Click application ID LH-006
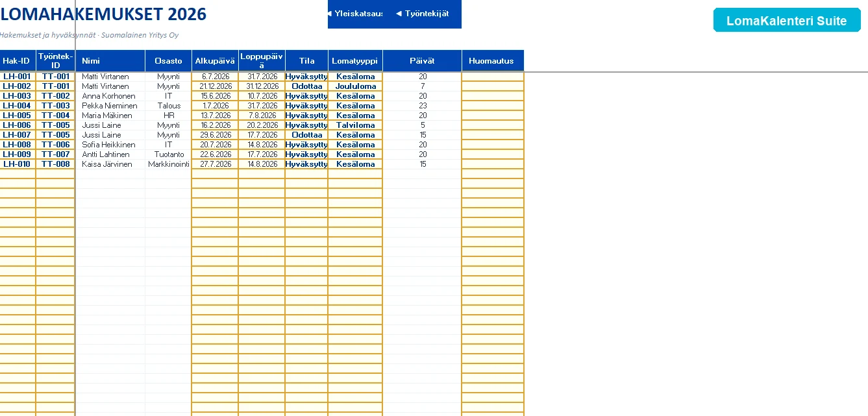This screenshot has width=868, height=416. pyautogui.click(x=18, y=125)
